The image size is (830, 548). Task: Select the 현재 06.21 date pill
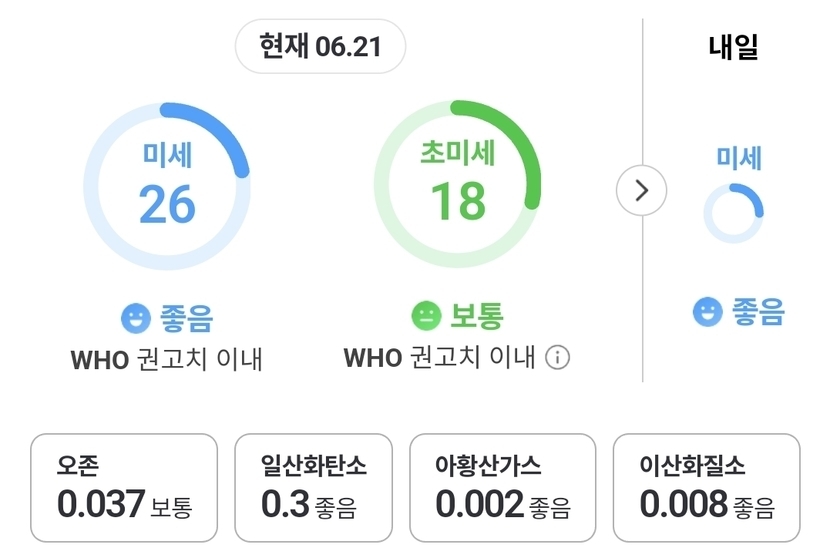coord(320,46)
